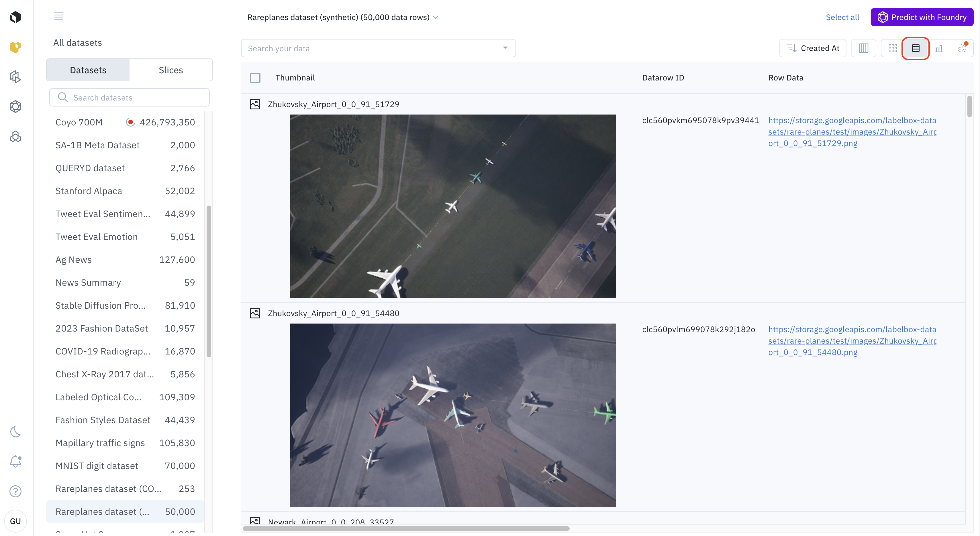Screen dimensions: 980x536
Task: Switch to Slices tab
Action: pos(171,70)
